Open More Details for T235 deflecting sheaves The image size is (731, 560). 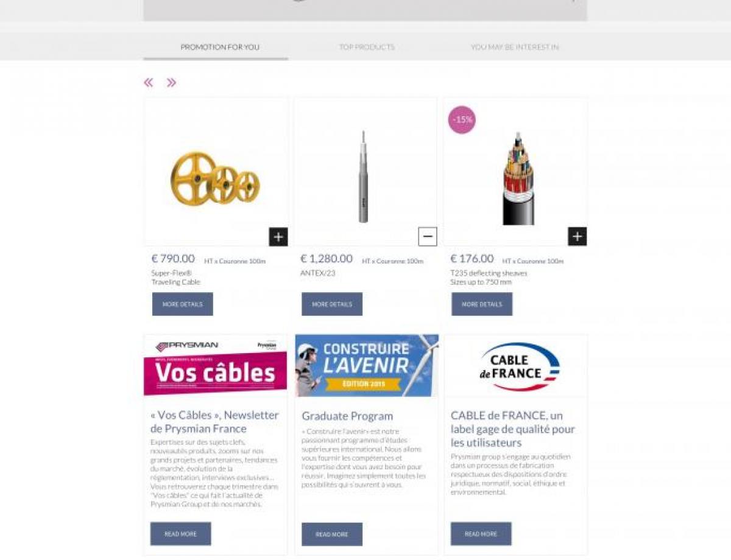tap(482, 304)
